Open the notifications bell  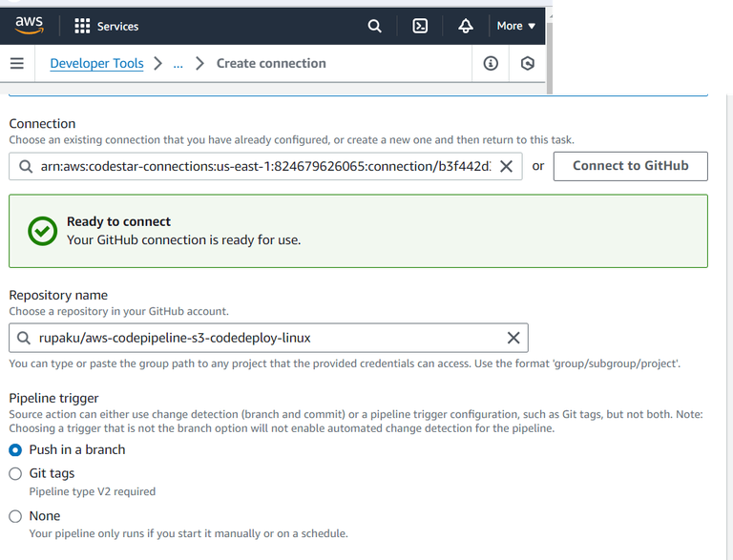pos(466,26)
